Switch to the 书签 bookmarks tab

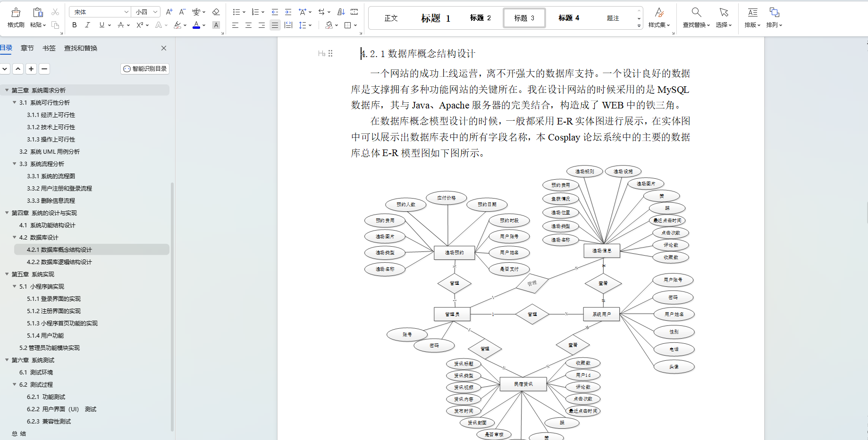click(x=49, y=48)
